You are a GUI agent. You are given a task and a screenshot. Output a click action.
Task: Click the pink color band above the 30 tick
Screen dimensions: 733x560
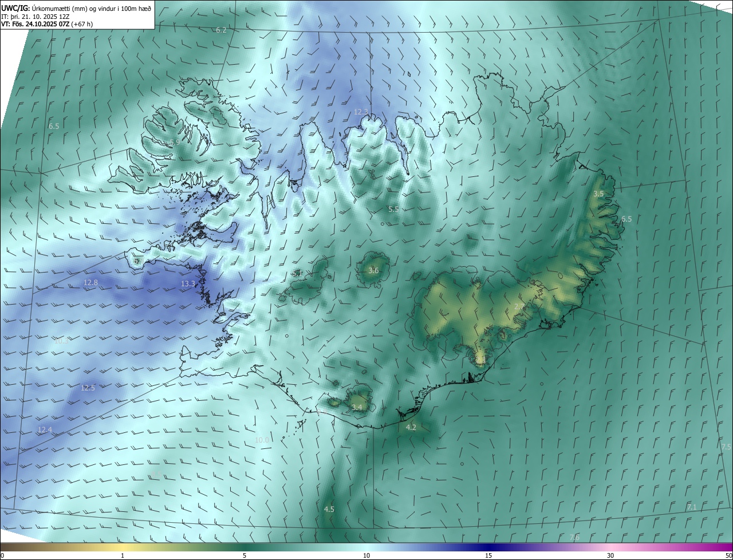610,547
